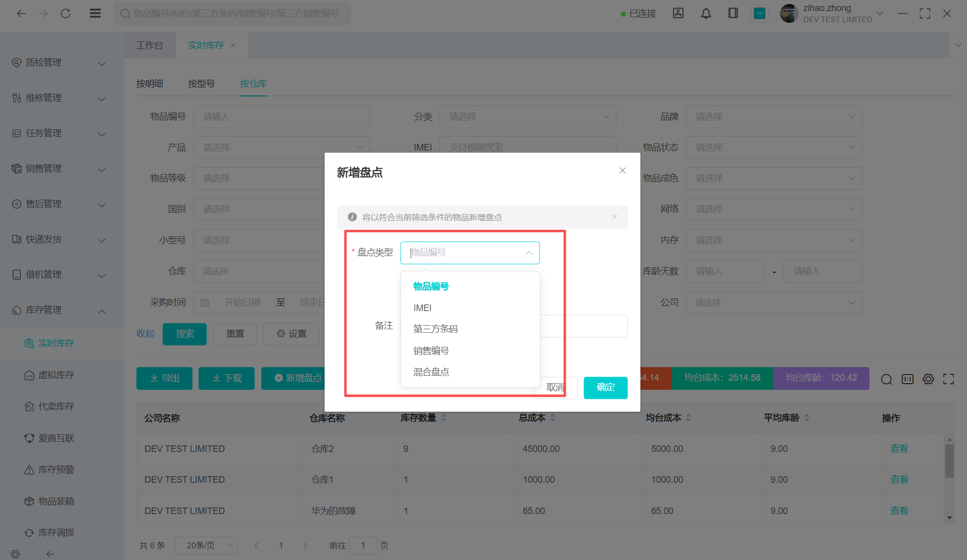Close the 新增盘点 dialog
Viewport: 967px width, 560px height.
622,171
